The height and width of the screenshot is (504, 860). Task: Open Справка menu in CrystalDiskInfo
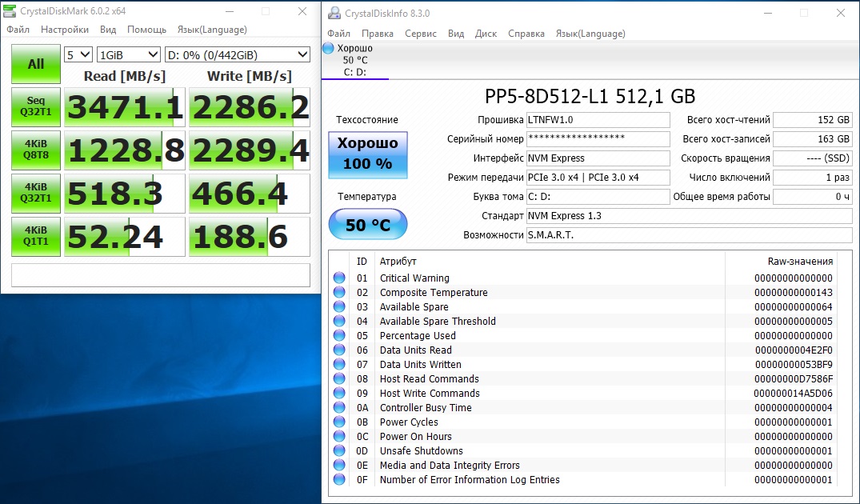526,34
